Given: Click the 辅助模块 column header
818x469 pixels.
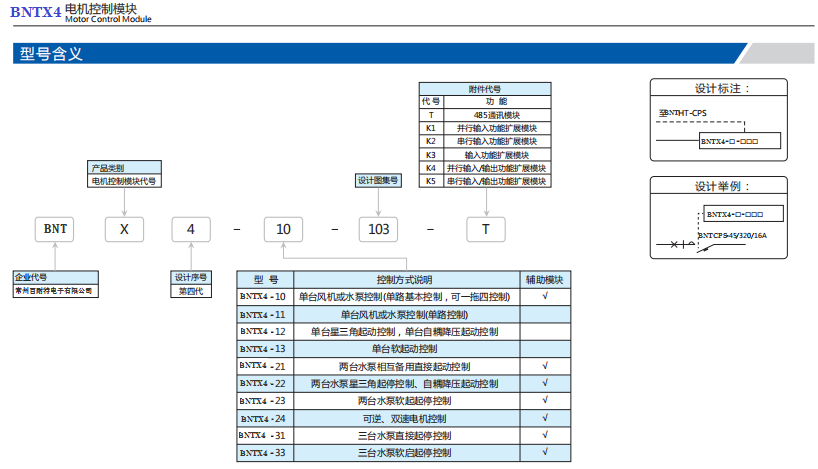Looking at the screenshot, I should [545, 279].
